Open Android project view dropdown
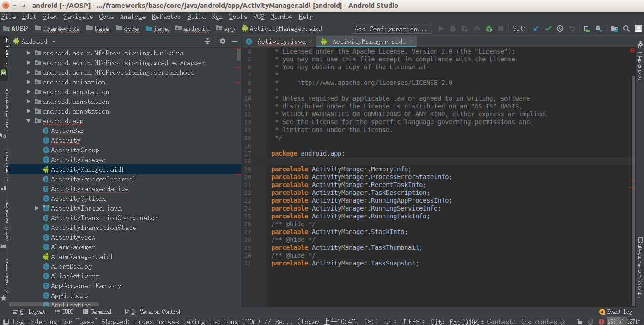 pyautogui.click(x=35, y=41)
